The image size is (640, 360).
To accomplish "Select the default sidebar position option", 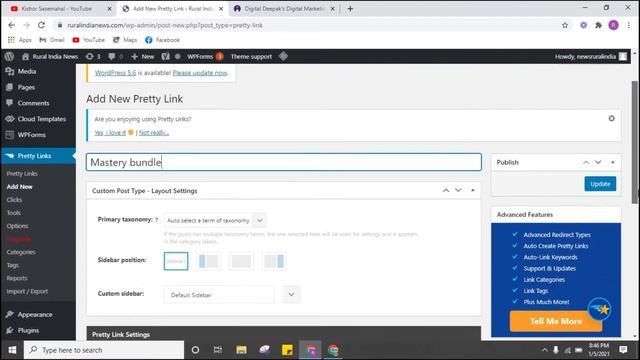I will (176, 261).
